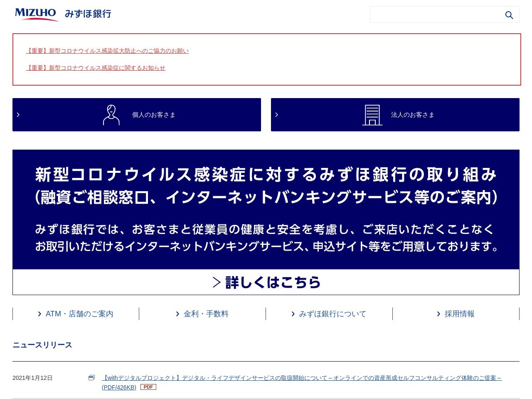
Task: Open the withデジタルプロジェクト news release link
Action: tap(302, 382)
